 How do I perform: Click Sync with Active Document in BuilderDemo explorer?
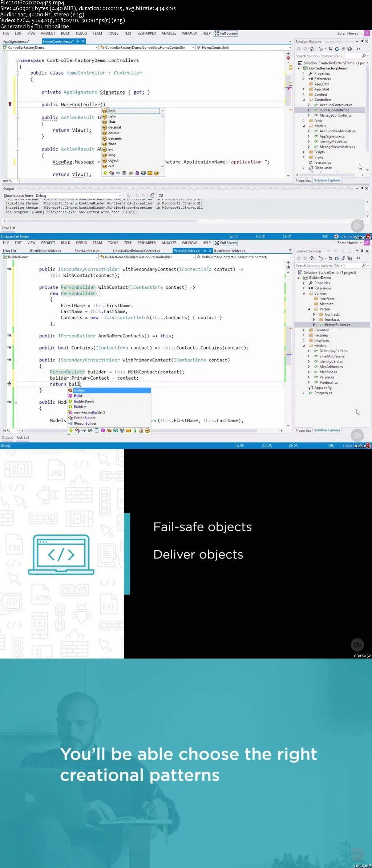tap(330, 258)
